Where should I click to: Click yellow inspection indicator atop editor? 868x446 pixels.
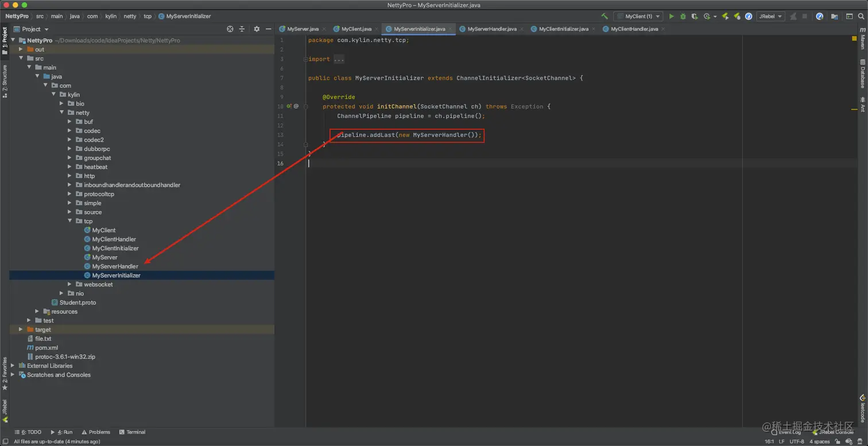(x=854, y=39)
